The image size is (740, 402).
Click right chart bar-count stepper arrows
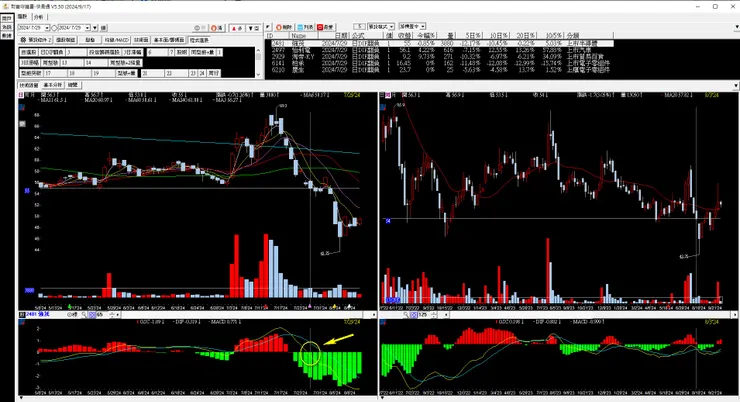click(433, 314)
